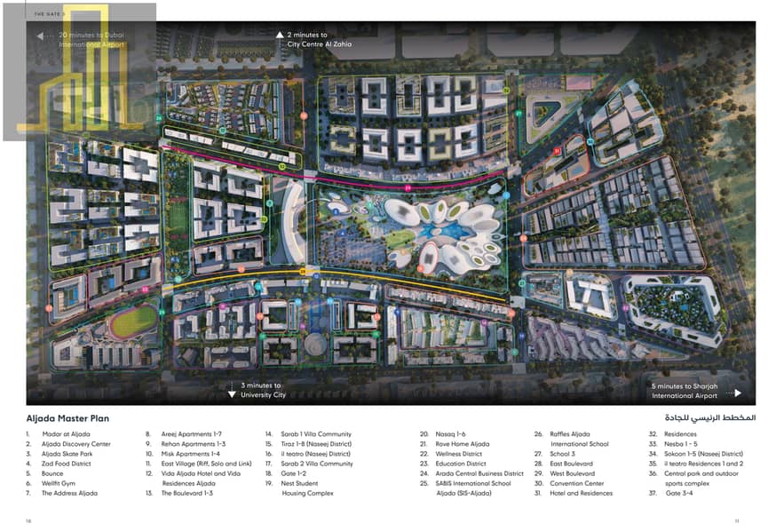The height and width of the screenshot is (532, 768).
Task: Select legend entry 'Aljada Discovery Center'
Action: coord(76,444)
